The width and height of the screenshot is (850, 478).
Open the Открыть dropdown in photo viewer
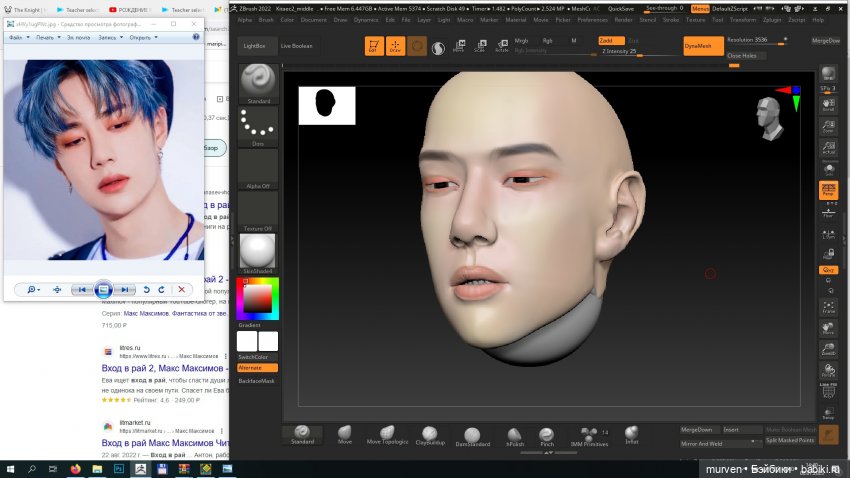click(144, 37)
